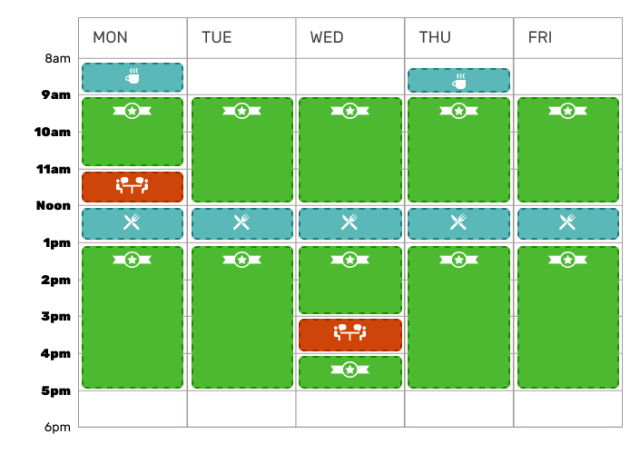Click the empty Tuesday 8am slot
Screen dimensions: 640x454
tap(241, 76)
